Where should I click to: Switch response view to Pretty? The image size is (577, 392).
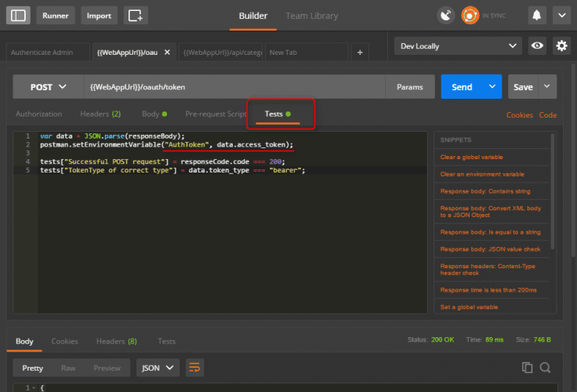coord(33,367)
